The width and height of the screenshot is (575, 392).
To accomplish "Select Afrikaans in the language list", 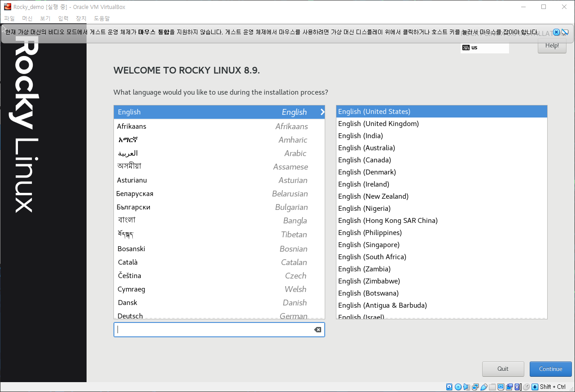I will [x=219, y=126].
